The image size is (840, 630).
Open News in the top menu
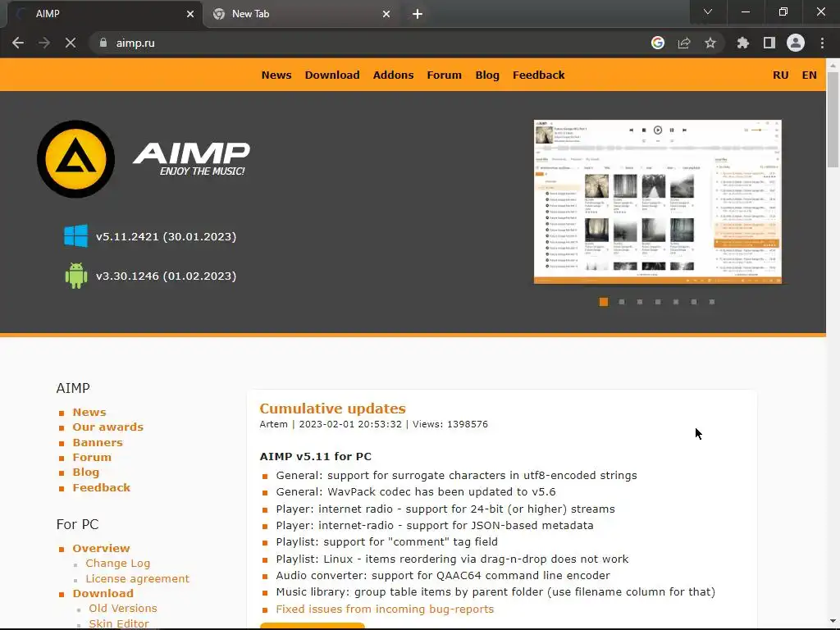276,75
